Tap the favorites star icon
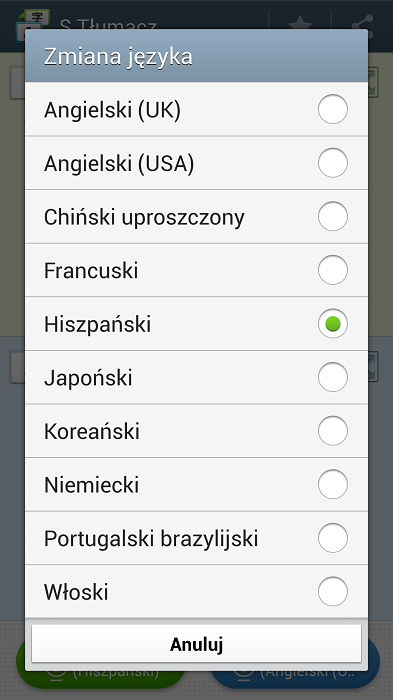393x700 pixels. [300, 25]
